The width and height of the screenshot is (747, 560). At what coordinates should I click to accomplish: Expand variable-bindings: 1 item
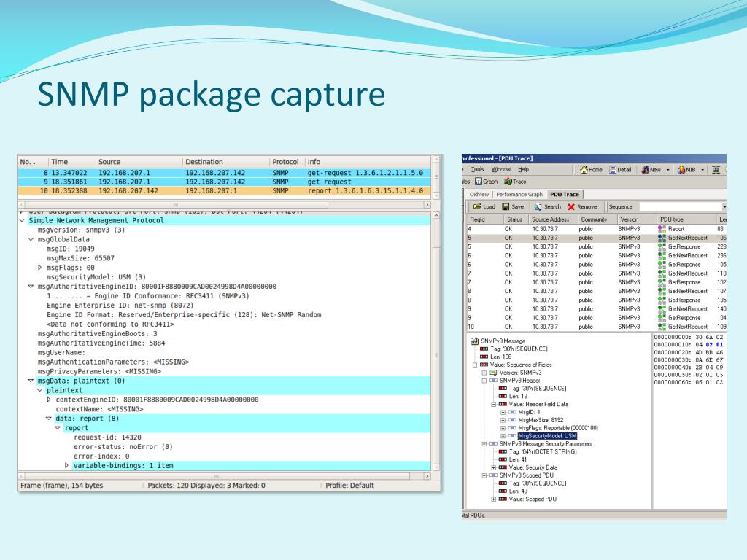pyautogui.click(x=66, y=466)
